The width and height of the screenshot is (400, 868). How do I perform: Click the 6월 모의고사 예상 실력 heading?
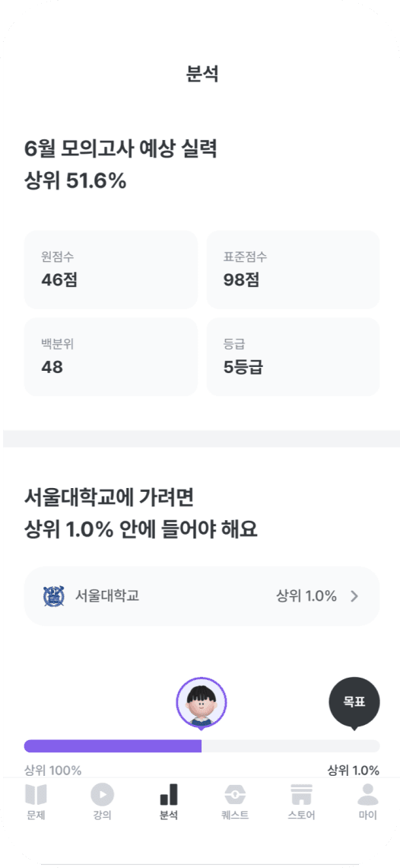click(121, 149)
